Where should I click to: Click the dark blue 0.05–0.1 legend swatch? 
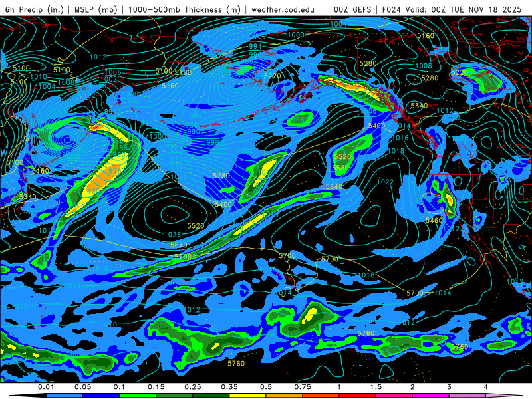point(101,396)
